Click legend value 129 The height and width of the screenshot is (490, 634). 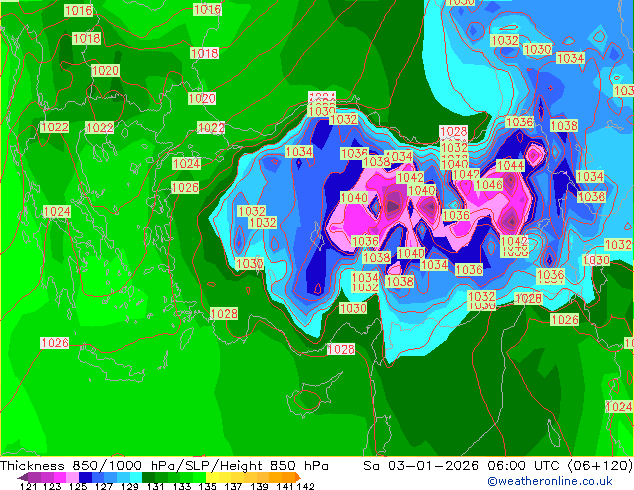(x=130, y=486)
